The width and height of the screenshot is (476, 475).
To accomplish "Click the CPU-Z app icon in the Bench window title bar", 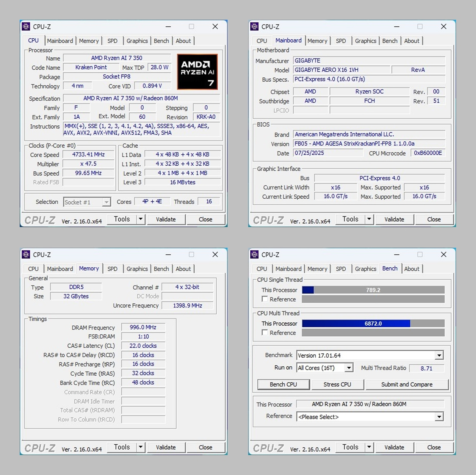I will (x=255, y=255).
